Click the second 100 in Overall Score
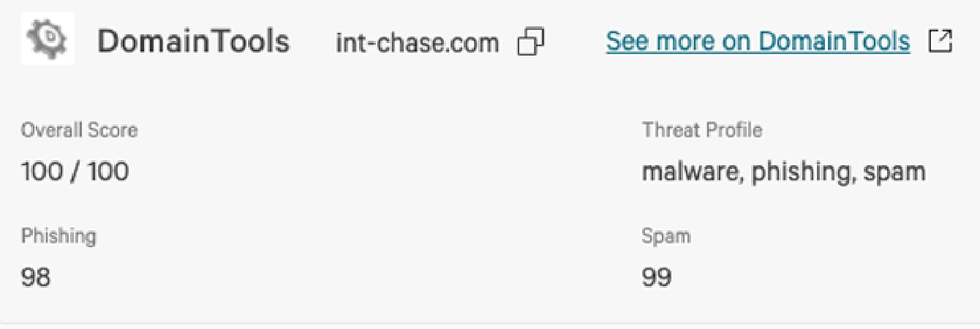 click(x=108, y=172)
